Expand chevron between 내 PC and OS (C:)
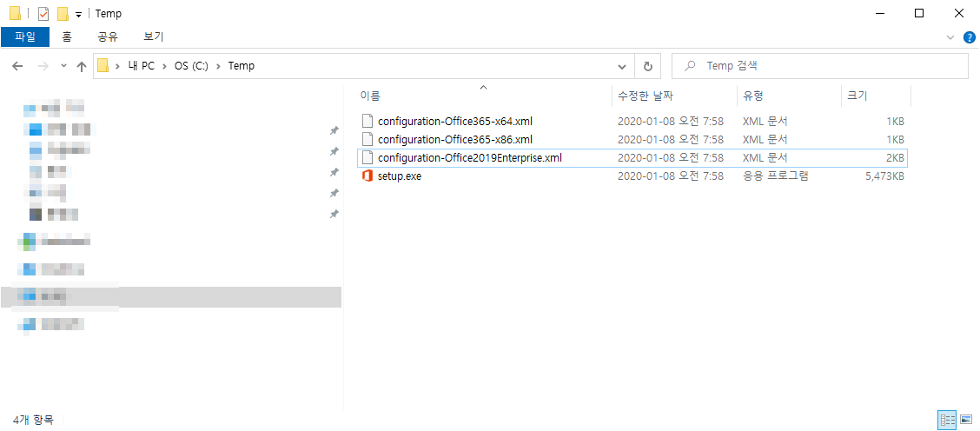 pos(165,66)
